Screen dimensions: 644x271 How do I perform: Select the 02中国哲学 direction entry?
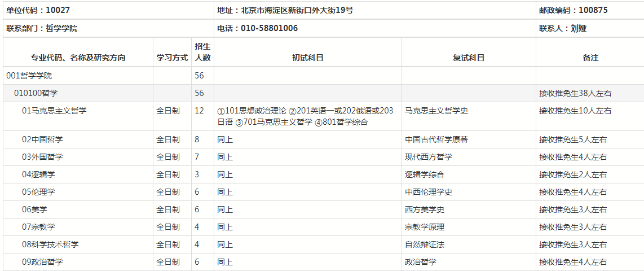[43, 139]
